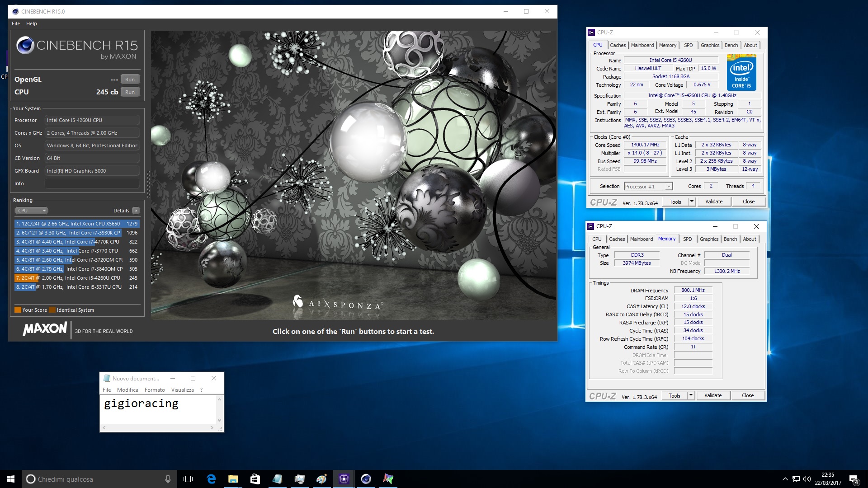This screenshot has height=488, width=868.
Task: Run the CPU benchmark in Cinebench
Action: (x=130, y=92)
